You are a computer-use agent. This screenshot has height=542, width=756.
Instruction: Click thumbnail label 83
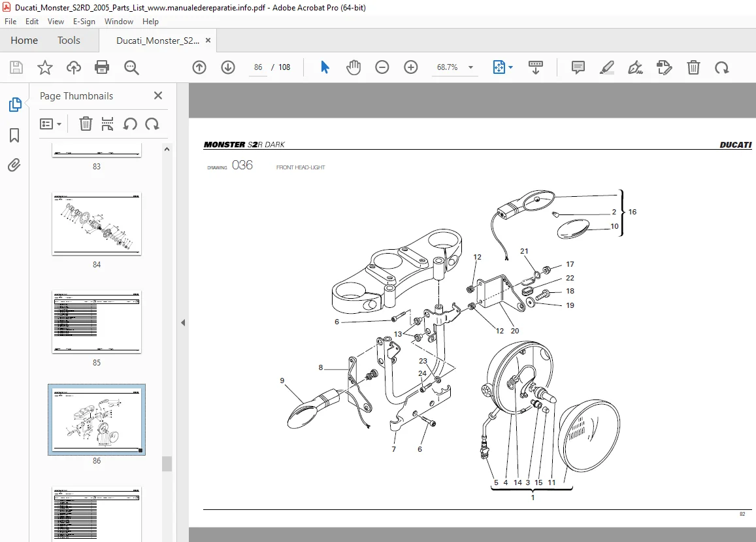pyautogui.click(x=97, y=167)
